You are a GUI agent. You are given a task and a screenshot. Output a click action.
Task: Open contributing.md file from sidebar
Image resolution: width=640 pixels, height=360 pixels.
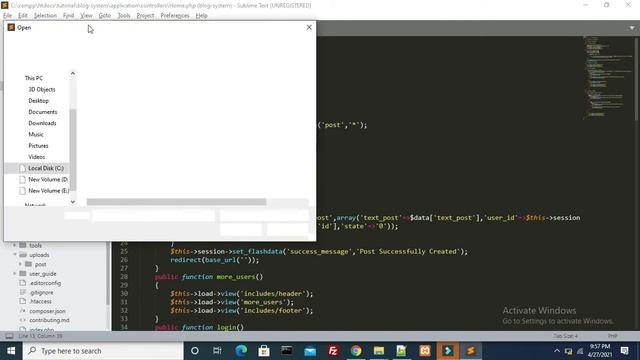49,320
